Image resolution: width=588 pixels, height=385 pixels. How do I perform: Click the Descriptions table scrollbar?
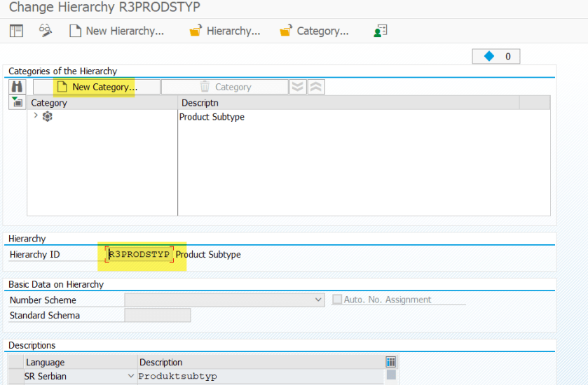pos(391,374)
